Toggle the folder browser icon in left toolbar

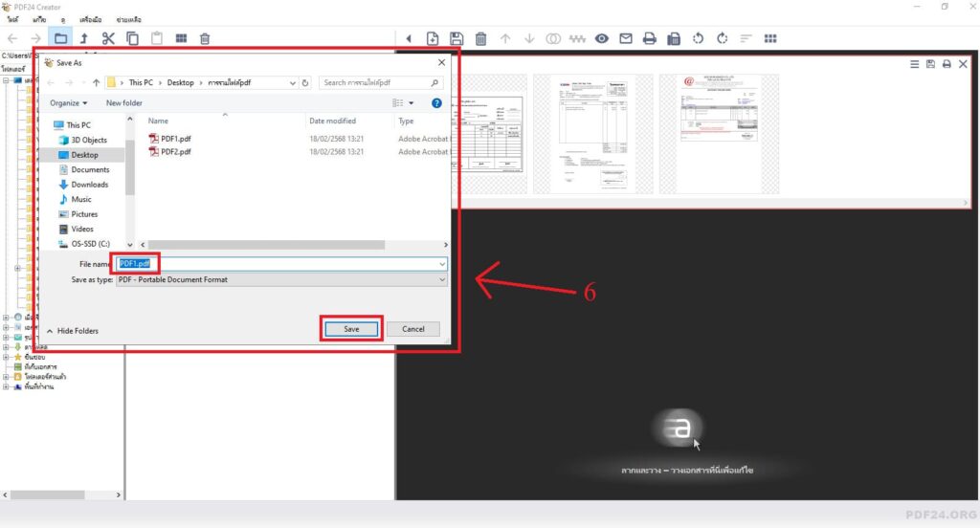tap(60, 38)
